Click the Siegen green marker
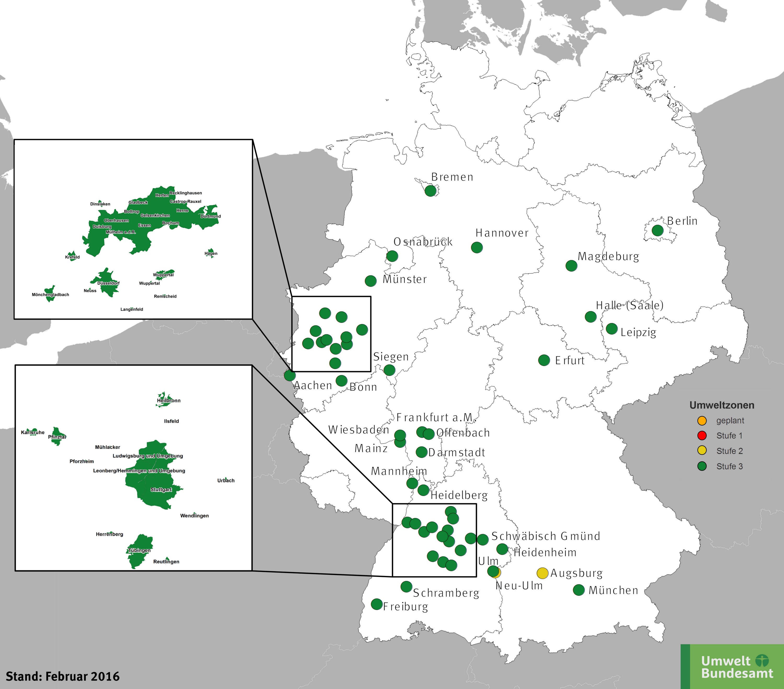Image resolution: width=784 pixels, height=689 pixels. pyautogui.click(x=389, y=370)
